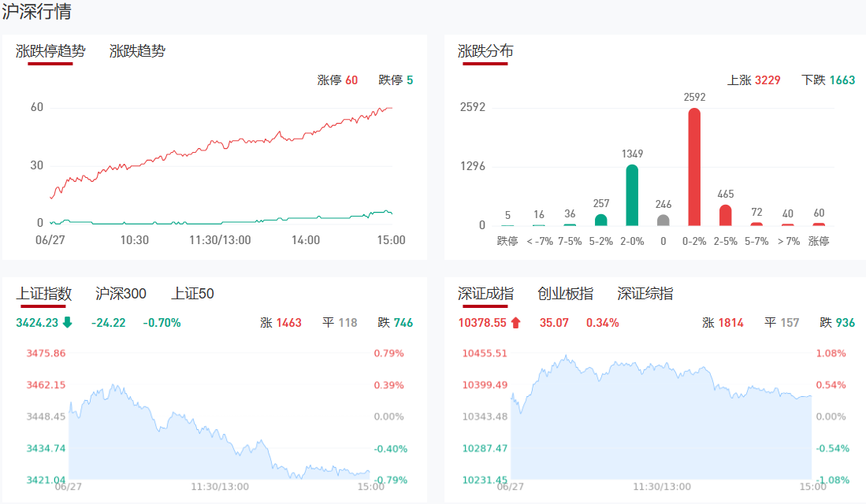Click the red 2-5% bar labeled 465
The width and height of the screenshot is (866, 504).
pyautogui.click(x=725, y=215)
